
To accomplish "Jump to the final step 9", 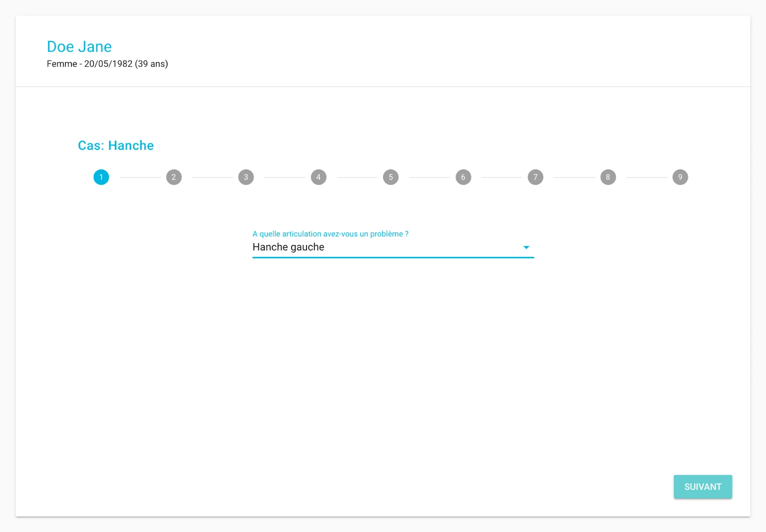I will (x=680, y=177).
